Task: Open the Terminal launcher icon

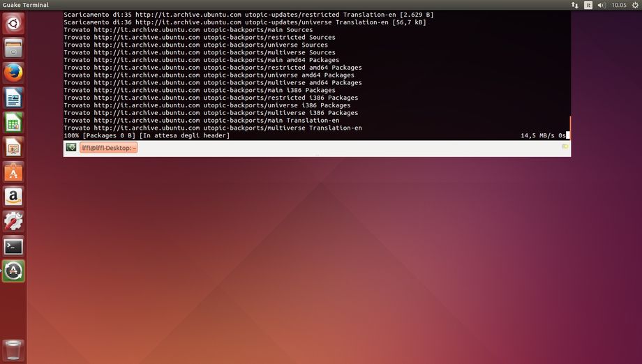Action: click(13, 246)
